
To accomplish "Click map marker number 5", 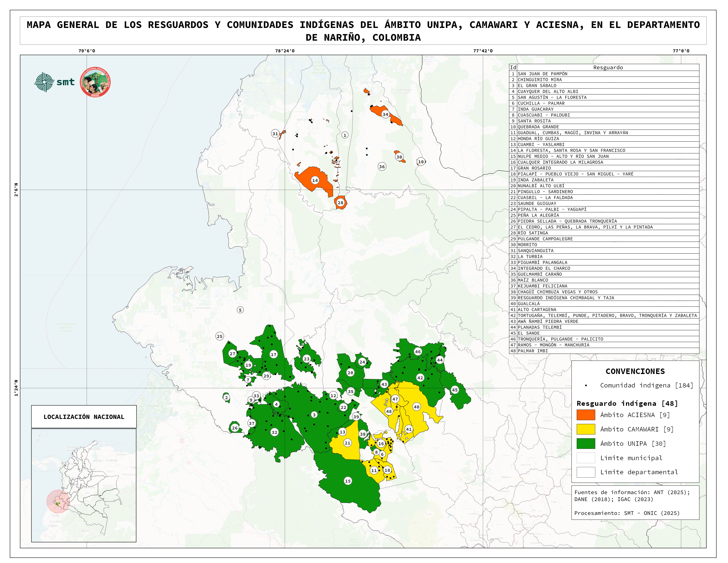I will pyautogui.click(x=240, y=310).
